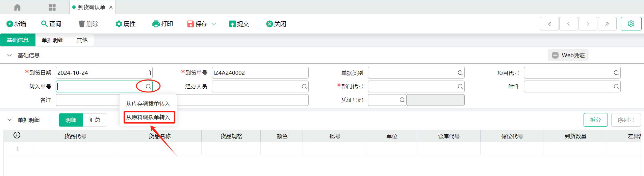Open the grid apps menu icon
Image resolution: width=644 pixels, height=176 pixels.
click(52, 7)
